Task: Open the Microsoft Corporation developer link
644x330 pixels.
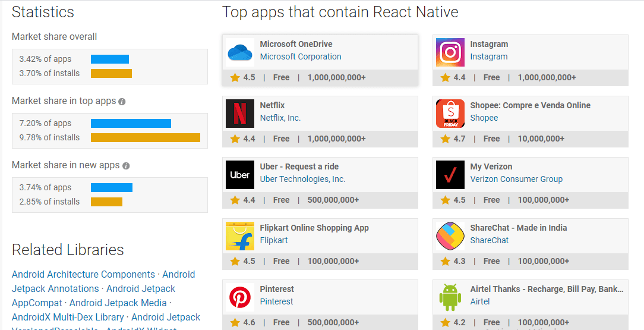Action: click(x=301, y=57)
